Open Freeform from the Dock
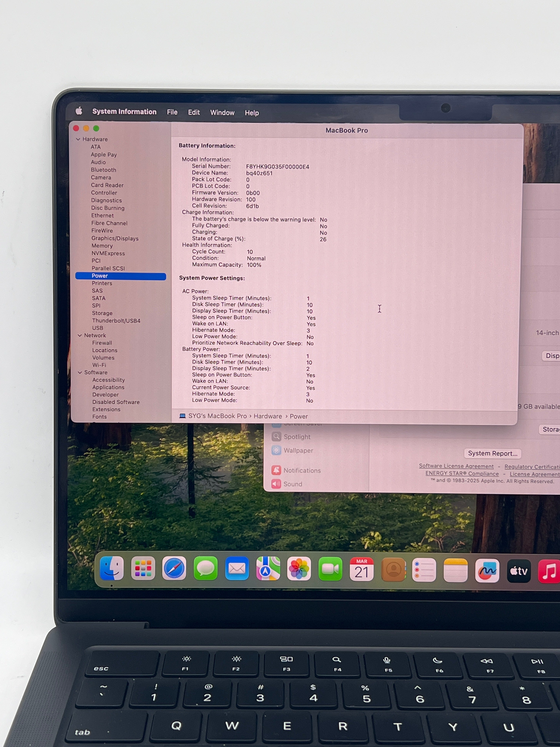This screenshot has width=560, height=747. (487, 571)
